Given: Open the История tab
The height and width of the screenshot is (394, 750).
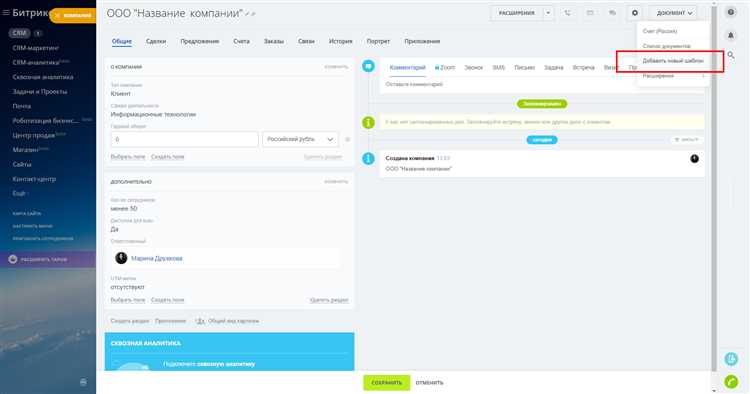Looking at the screenshot, I should tap(341, 42).
